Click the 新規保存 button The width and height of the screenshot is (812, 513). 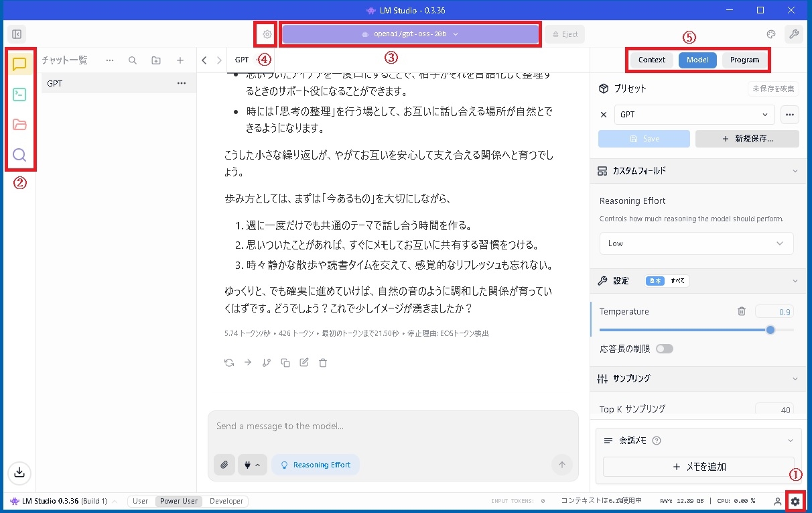coord(747,139)
